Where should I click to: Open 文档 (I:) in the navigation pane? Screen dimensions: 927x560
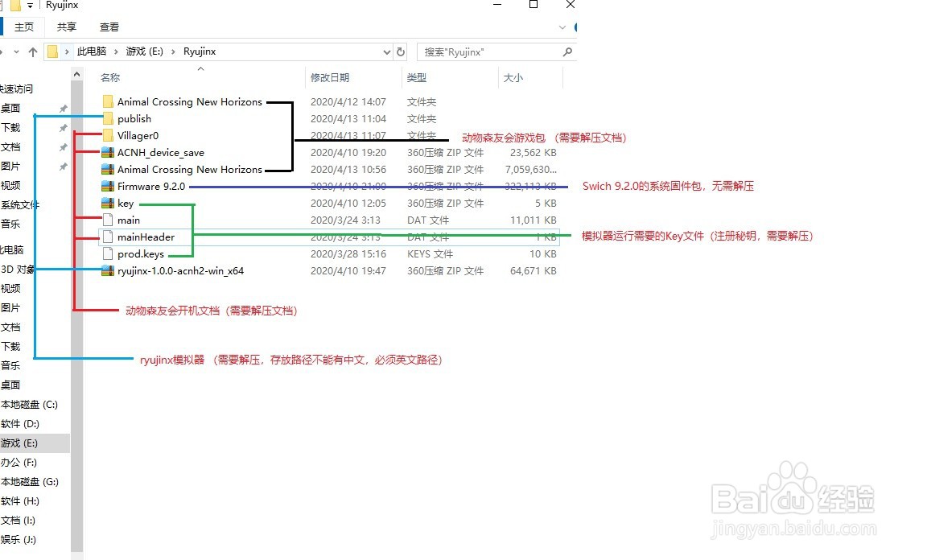(x=18, y=521)
